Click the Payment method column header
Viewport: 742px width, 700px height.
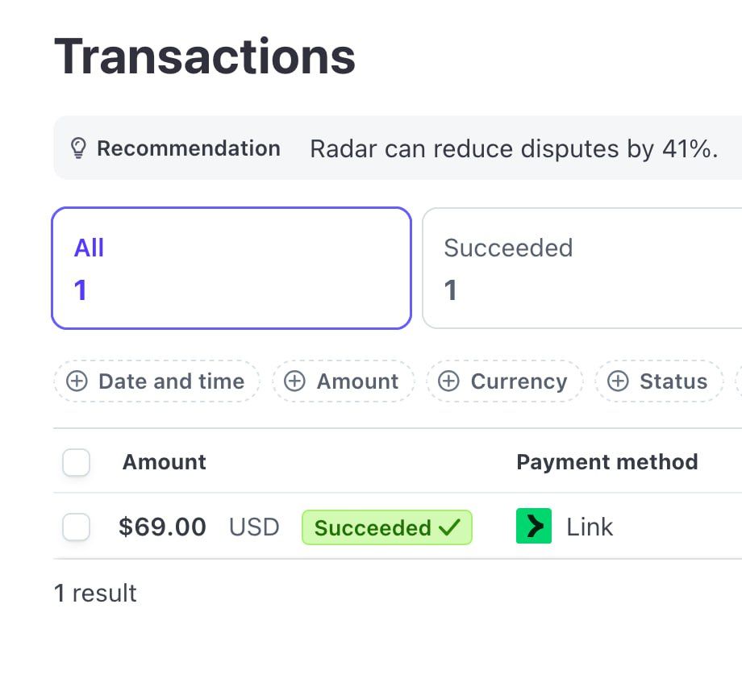tap(607, 462)
